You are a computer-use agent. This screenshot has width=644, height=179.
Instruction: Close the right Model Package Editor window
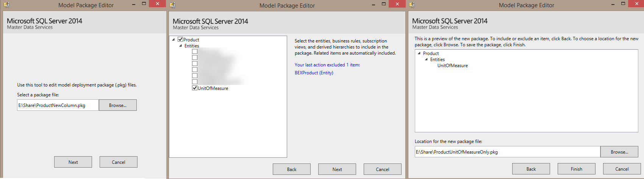[636, 4]
